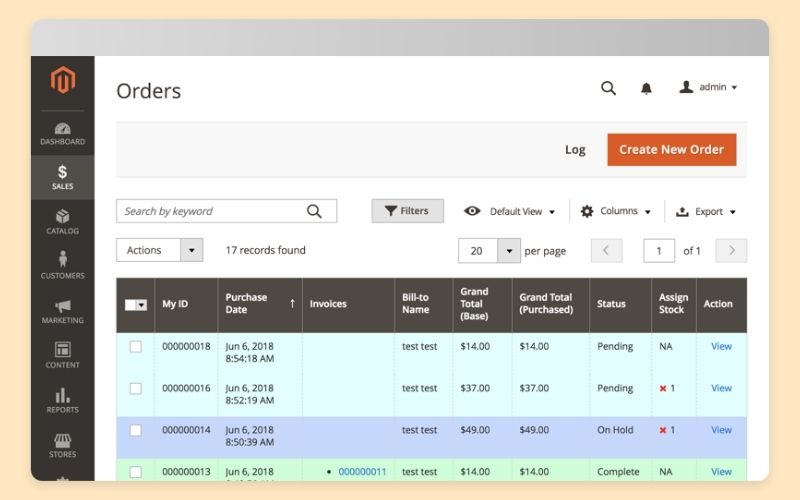
Task: Sort by Purchase Date arrow
Action: (x=292, y=304)
